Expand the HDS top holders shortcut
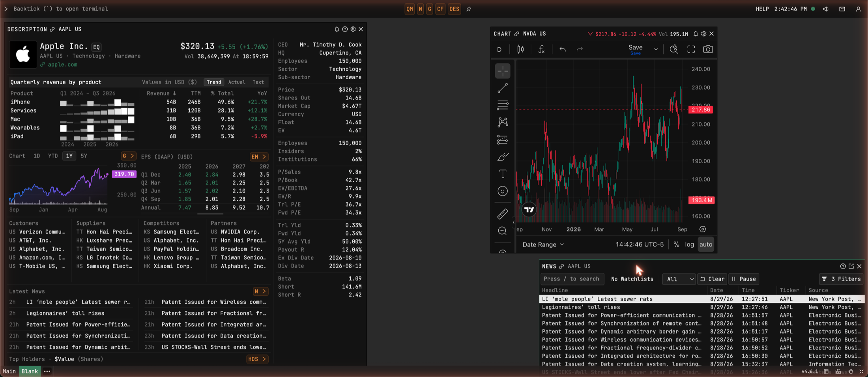868x377 pixels. pyautogui.click(x=257, y=359)
